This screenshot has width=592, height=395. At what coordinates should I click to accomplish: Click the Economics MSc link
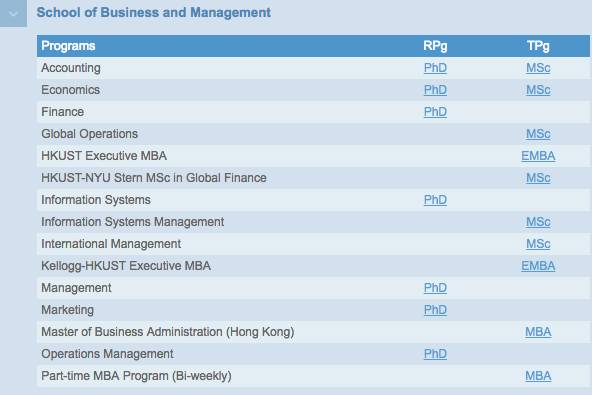(538, 90)
